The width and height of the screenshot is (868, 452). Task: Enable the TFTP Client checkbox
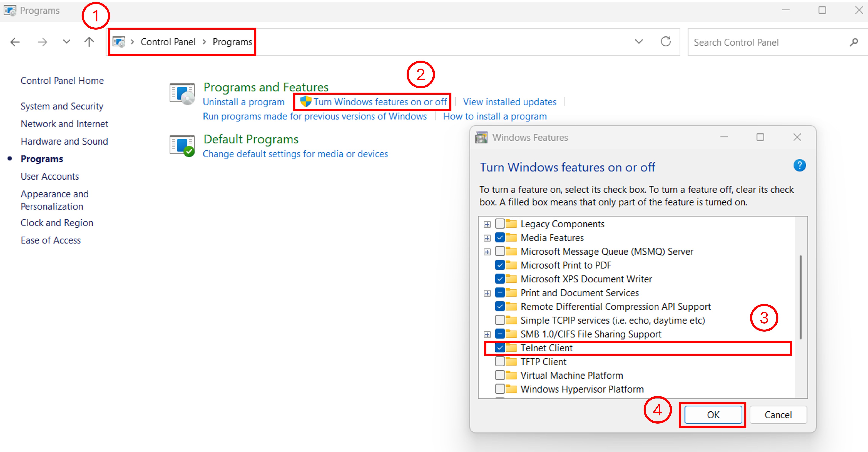(x=500, y=361)
